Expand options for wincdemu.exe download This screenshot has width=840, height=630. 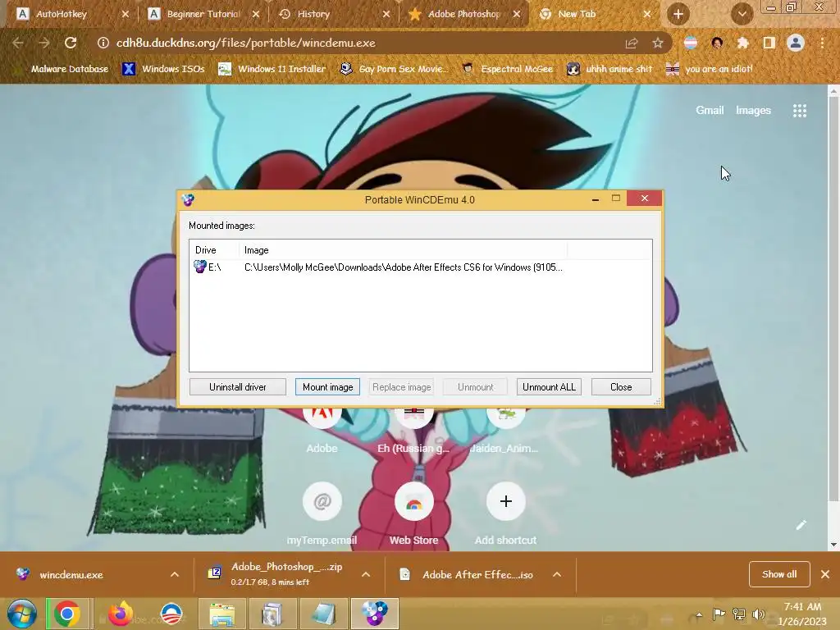click(175, 574)
